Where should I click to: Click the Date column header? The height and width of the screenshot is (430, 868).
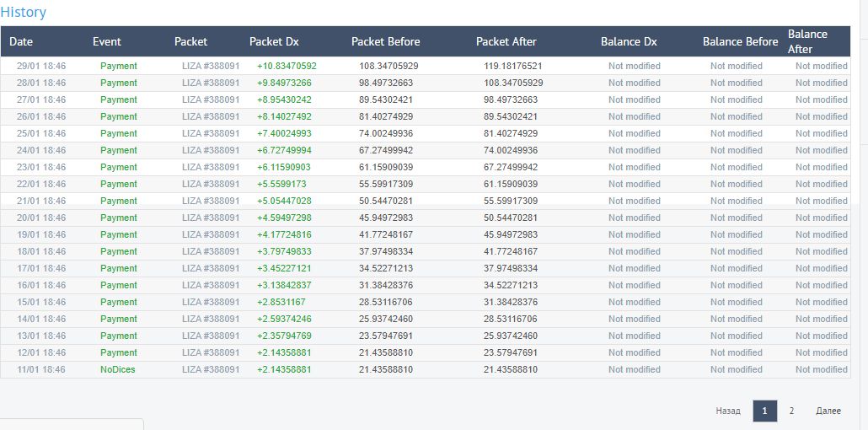[21, 41]
